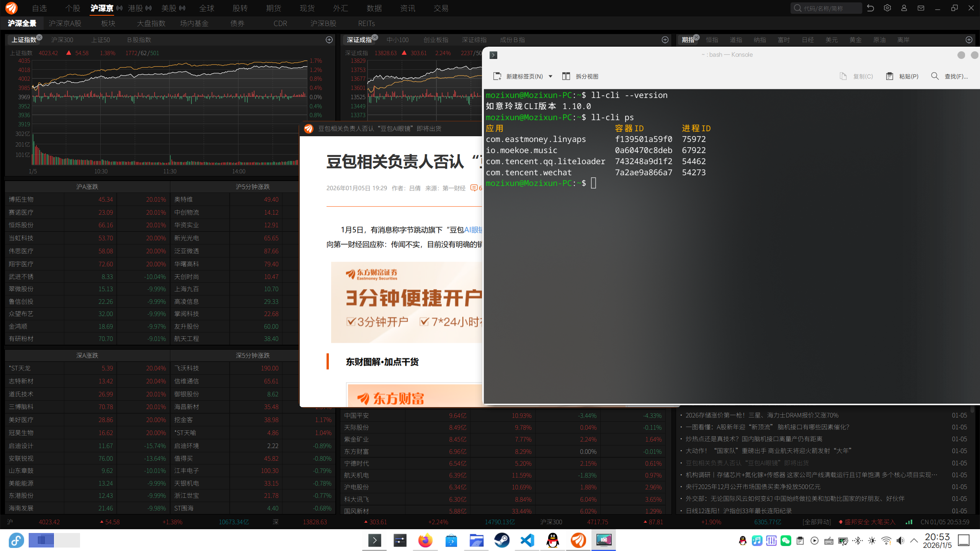Switch chart to 创业板指 tab

(x=436, y=40)
